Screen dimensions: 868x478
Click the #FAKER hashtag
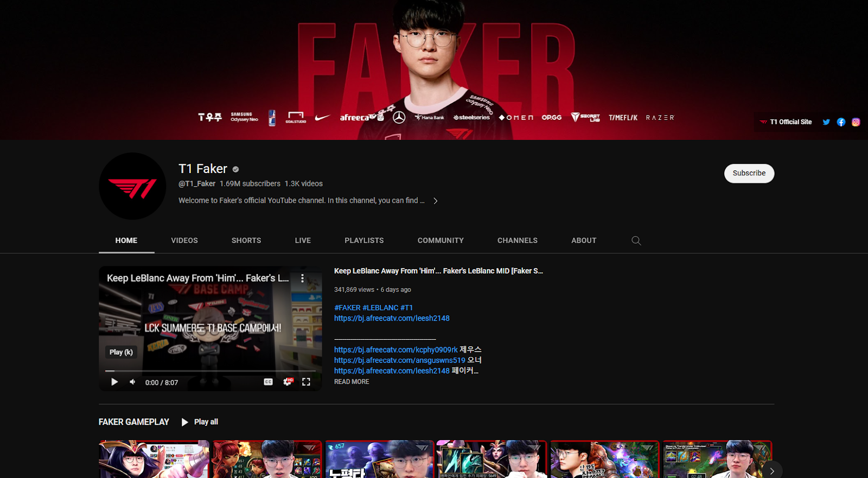[x=347, y=308]
